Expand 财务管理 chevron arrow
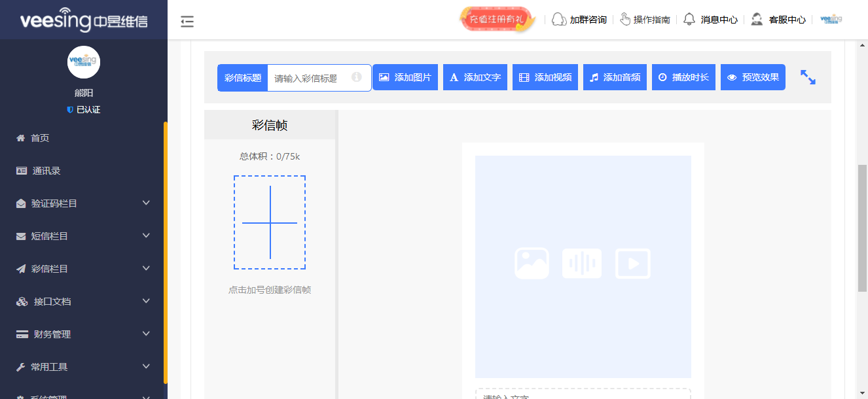 [x=147, y=334]
